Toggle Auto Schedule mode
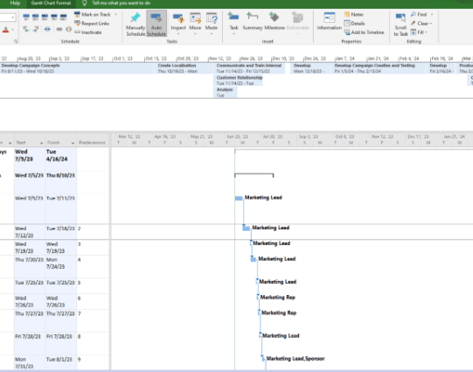473x372 pixels. tap(156, 23)
